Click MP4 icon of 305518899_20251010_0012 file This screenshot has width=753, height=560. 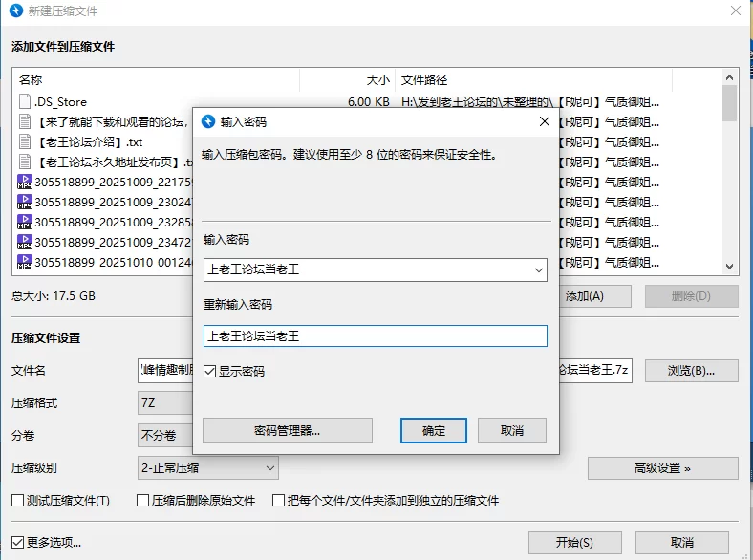click(x=25, y=262)
